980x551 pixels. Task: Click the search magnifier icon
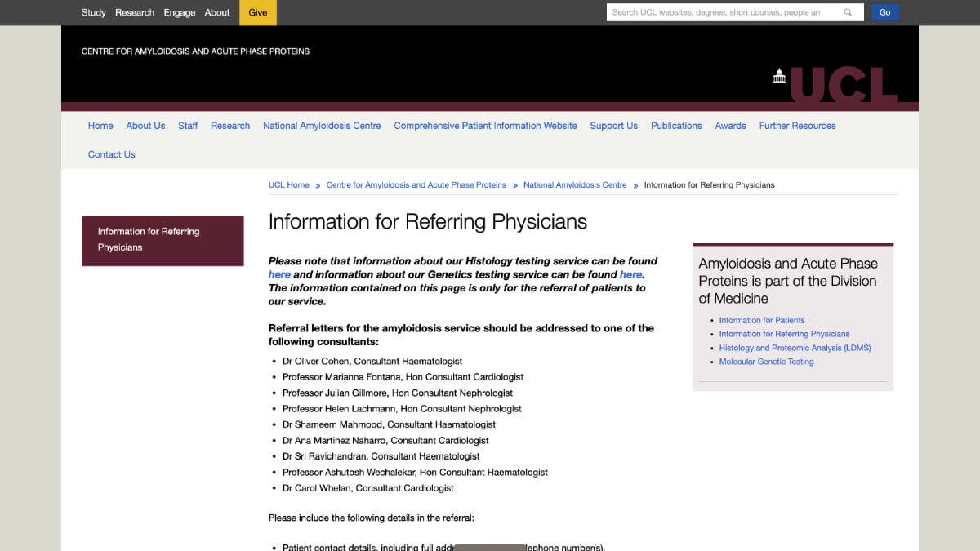tap(848, 12)
